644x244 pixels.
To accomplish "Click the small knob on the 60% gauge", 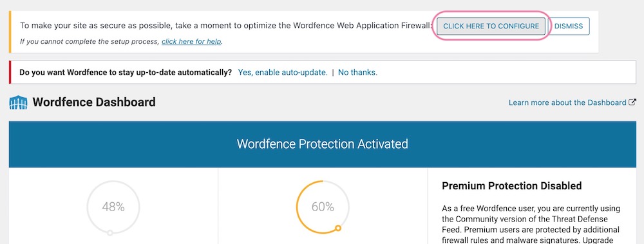I will pos(338,227).
